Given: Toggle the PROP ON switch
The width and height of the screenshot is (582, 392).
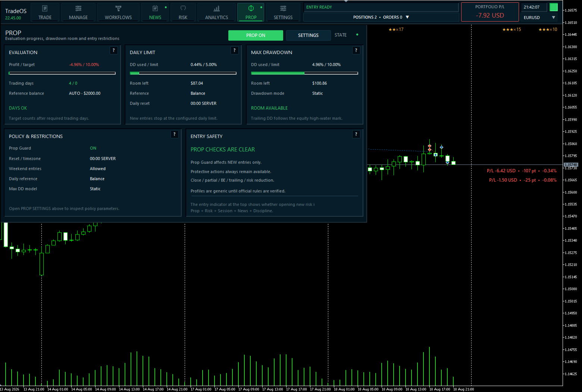Looking at the screenshot, I should [256, 35].
